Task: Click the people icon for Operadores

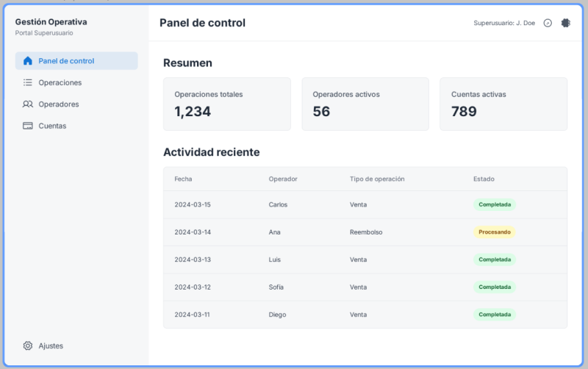Action: coord(28,104)
